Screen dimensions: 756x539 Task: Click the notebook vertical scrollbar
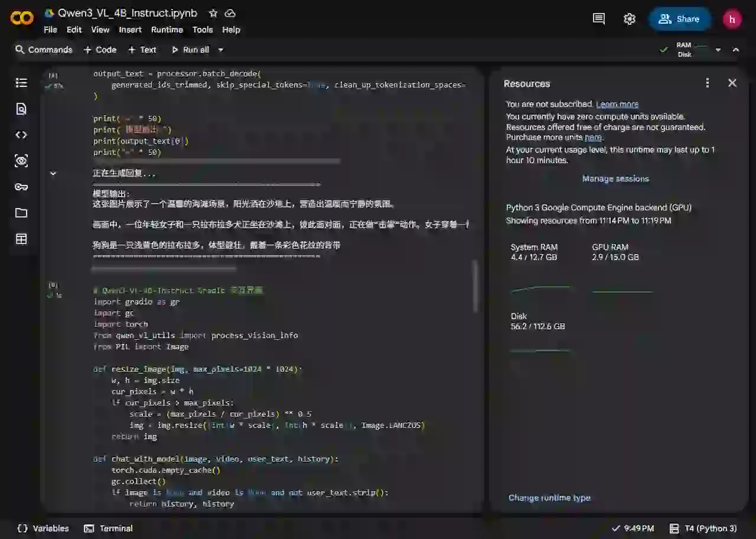(475, 287)
